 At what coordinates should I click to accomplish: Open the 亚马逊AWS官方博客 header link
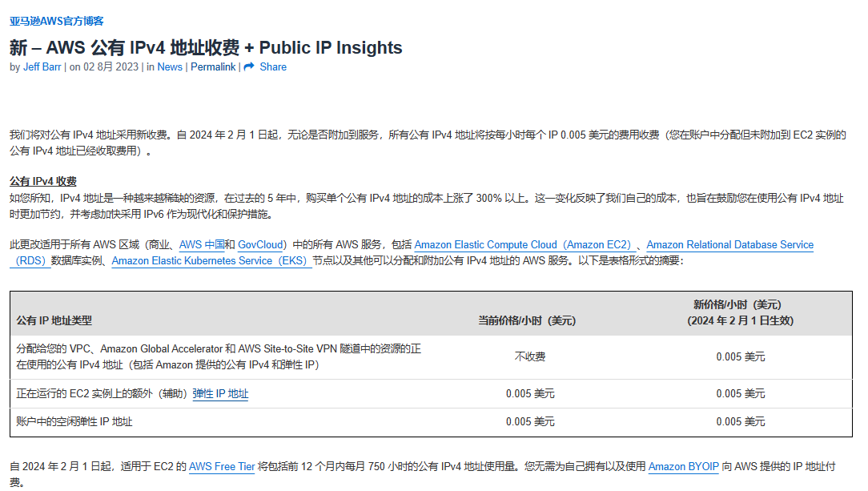tap(57, 21)
